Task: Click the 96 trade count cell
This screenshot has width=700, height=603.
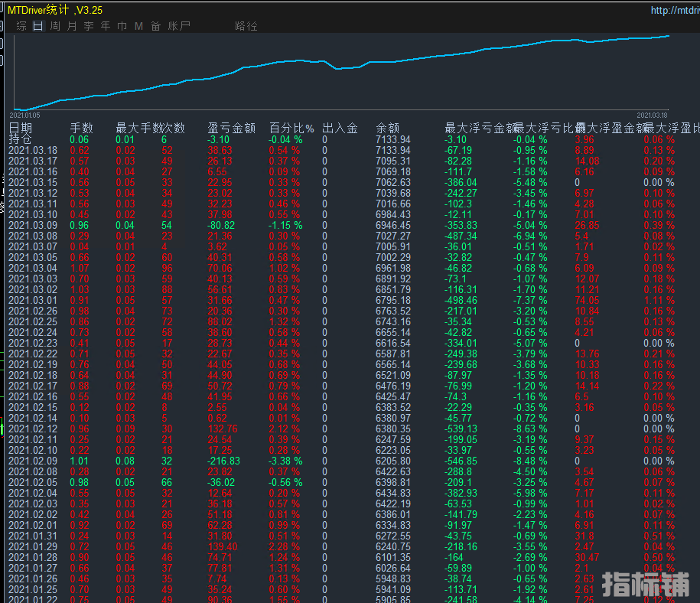Action: pyautogui.click(x=167, y=269)
